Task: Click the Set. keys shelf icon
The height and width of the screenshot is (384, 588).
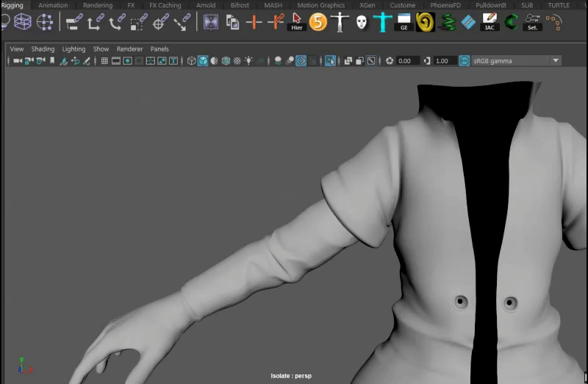Action: [x=532, y=22]
